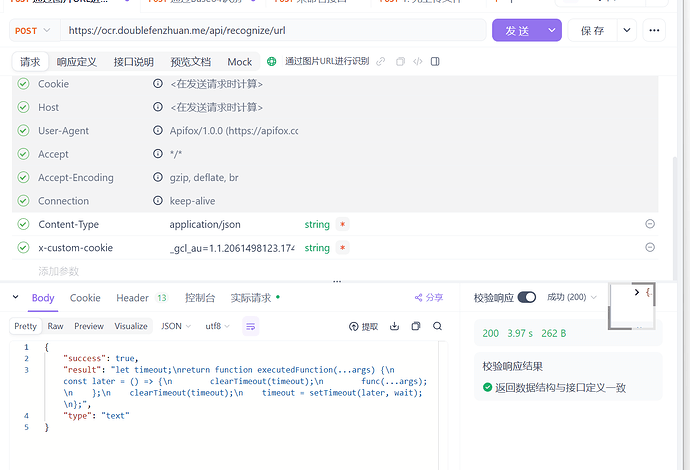
Task: Open the string type of x-custom-cookie
Action: pos(317,248)
